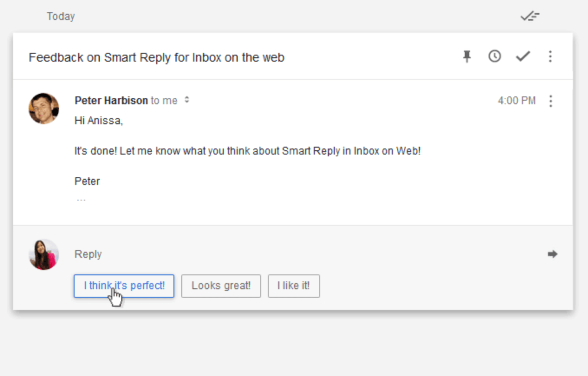Open more options next to 4:00 PM
The image size is (588, 376).
click(x=551, y=101)
